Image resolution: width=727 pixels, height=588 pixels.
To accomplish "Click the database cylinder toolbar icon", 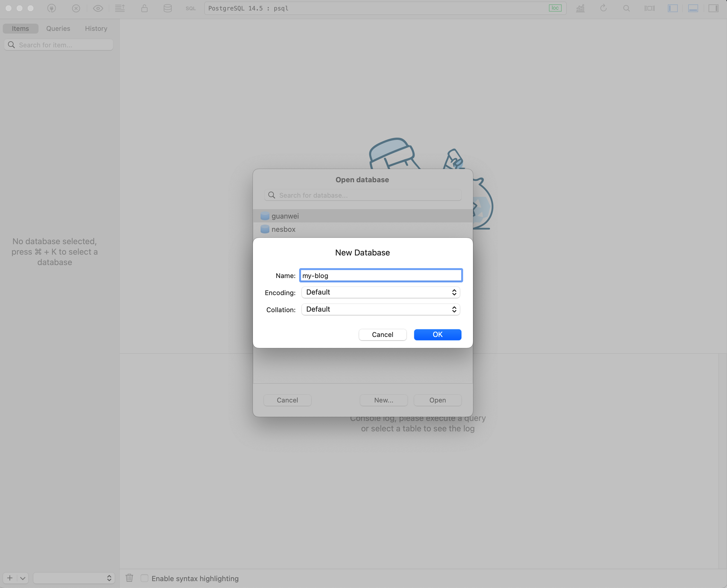I will [167, 9].
